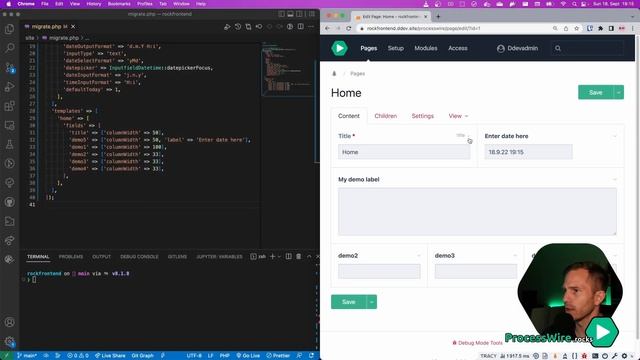Screen dimensions: 640x360
Task: Open the Search view in VS Code activity bar
Action: (9, 48)
